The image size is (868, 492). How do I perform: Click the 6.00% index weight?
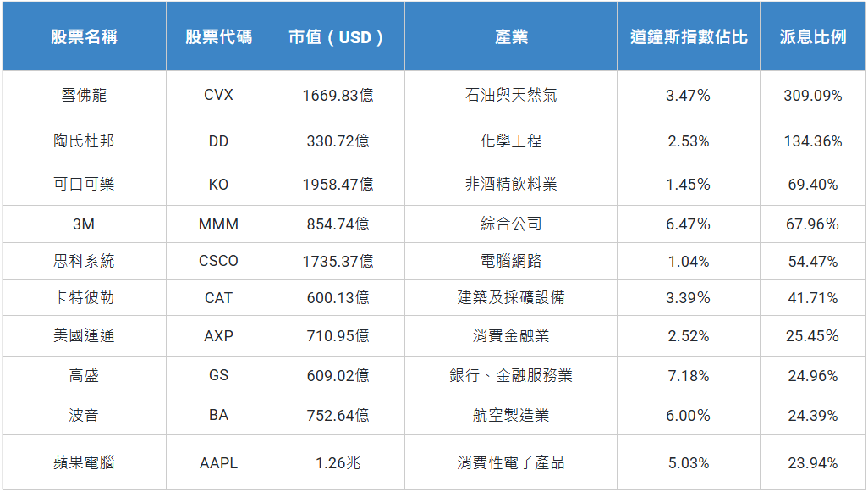[689, 416]
